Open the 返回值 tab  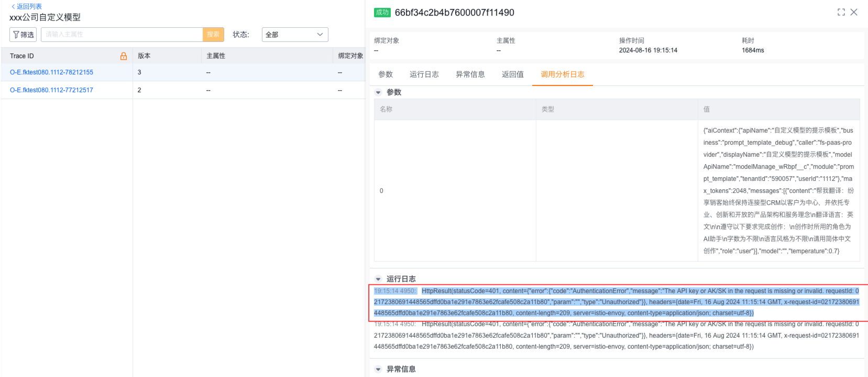(512, 74)
